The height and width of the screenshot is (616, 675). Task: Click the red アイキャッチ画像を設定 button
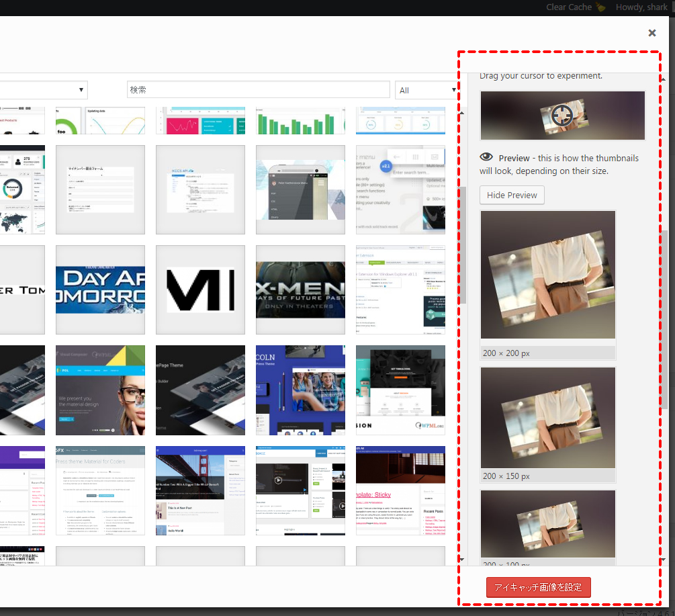[538, 587]
